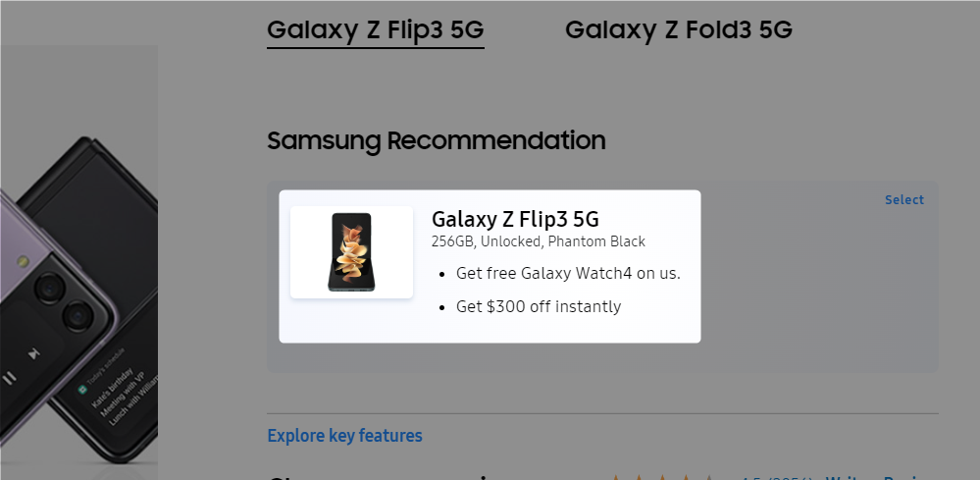Click the Get $300 off instantly offer
Screen dimensions: 980x480
539,306
